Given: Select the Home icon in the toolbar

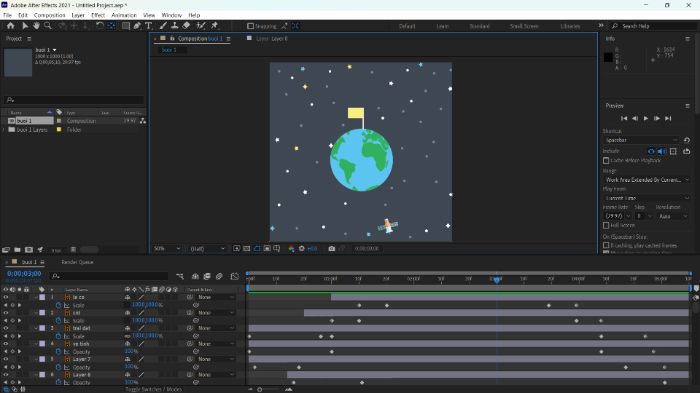Looking at the screenshot, I should (x=10, y=26).
